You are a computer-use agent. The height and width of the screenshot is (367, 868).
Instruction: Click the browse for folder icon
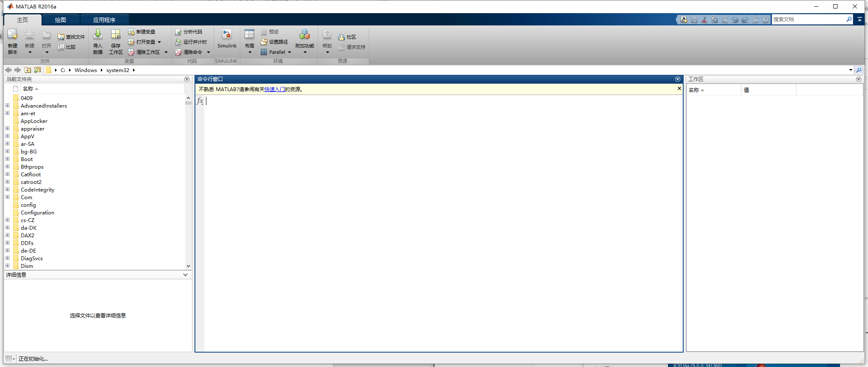pyautogui.click(x=37, y=70)
